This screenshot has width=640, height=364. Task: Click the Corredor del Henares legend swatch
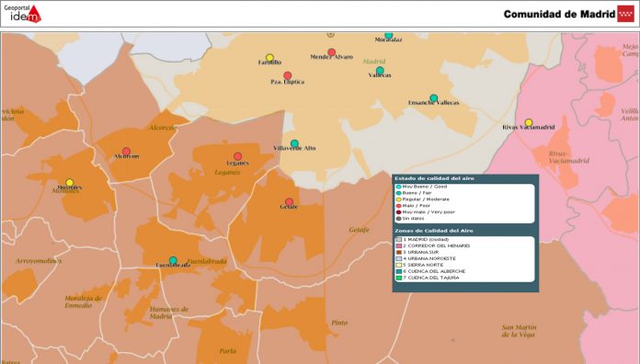pos(399,246)
